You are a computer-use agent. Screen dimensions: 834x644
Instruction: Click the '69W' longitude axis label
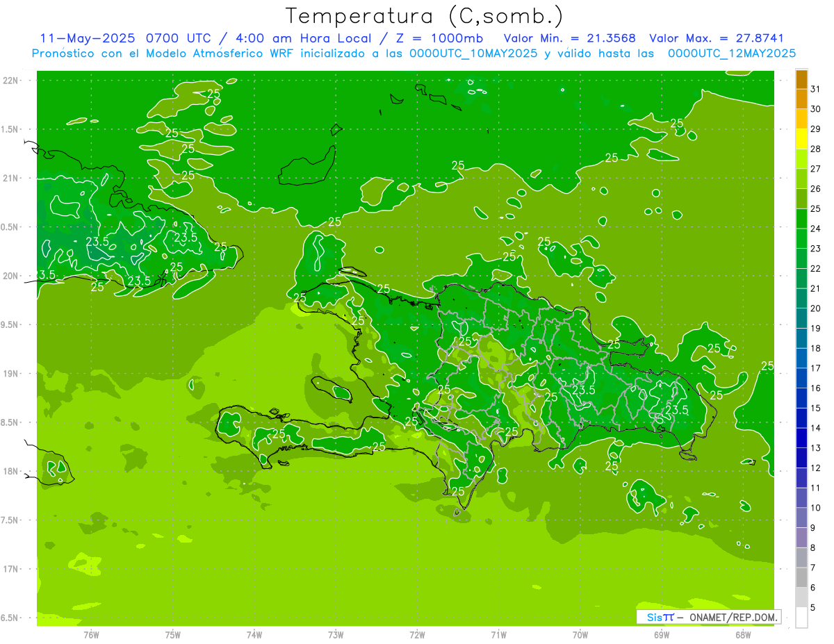[x=662, y=634]
